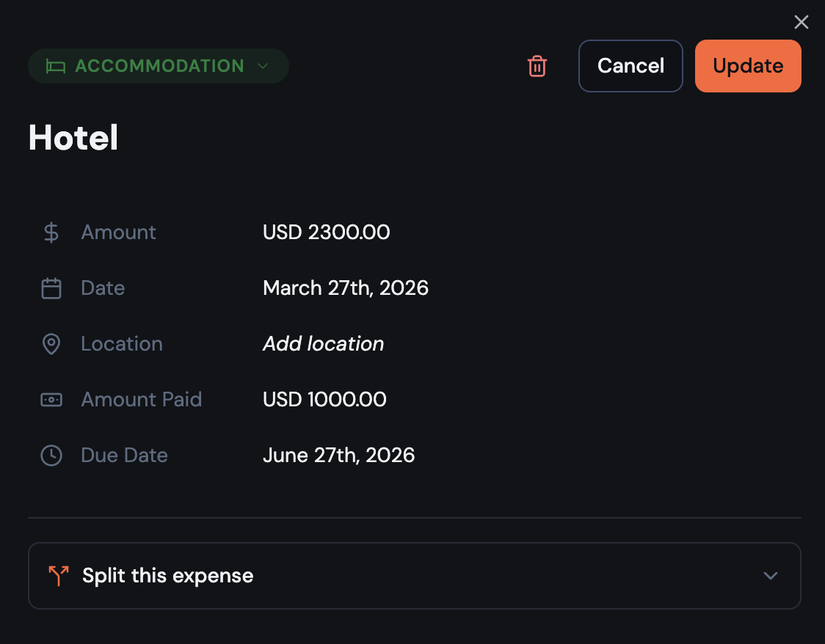This screenshot has width=825, height=644.
Task: Click the location pin icon
Action: pyautogui.click(x=51, y=343)
